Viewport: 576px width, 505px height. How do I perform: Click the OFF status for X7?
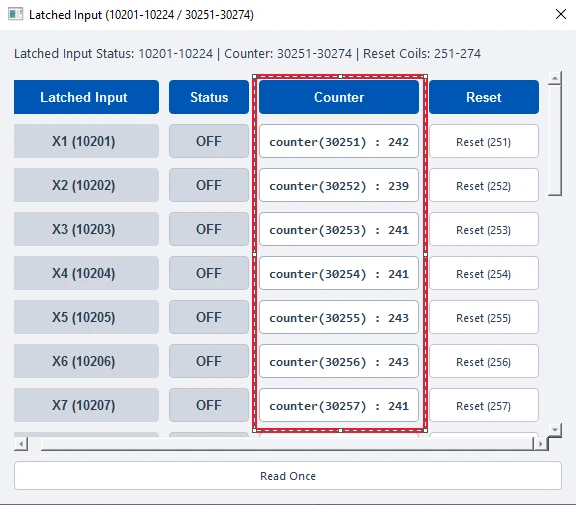(x=209, y=406)
